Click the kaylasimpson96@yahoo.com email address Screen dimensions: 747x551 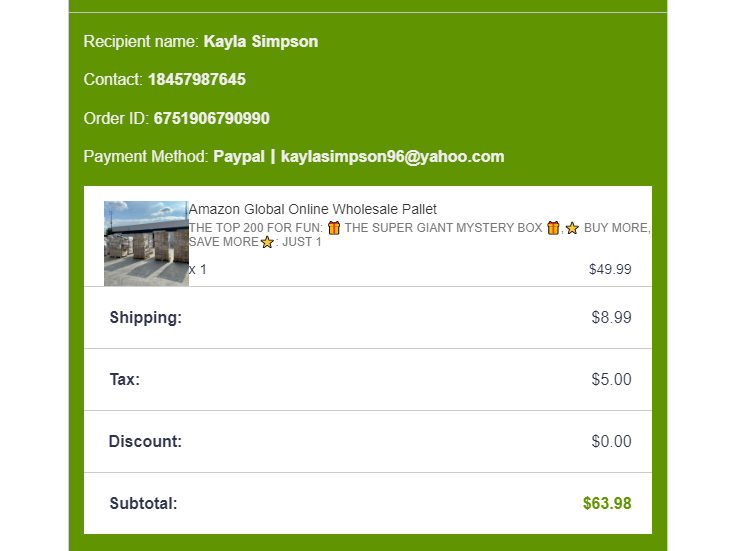(392, 156)
